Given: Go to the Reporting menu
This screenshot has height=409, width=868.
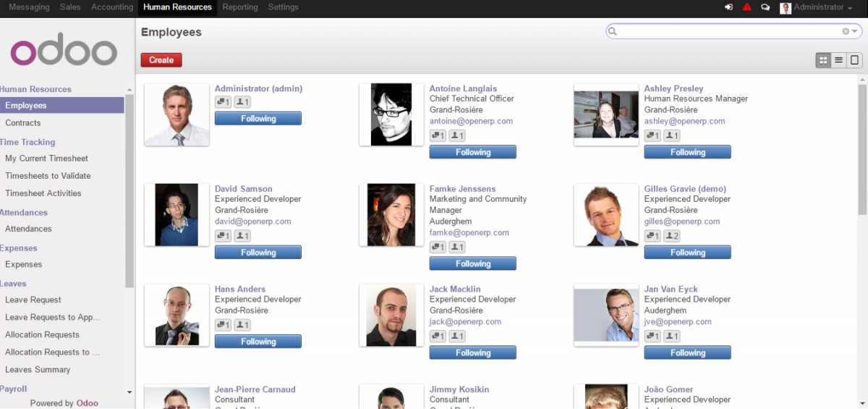Looking at the screenshot, I should pos(240,7).
